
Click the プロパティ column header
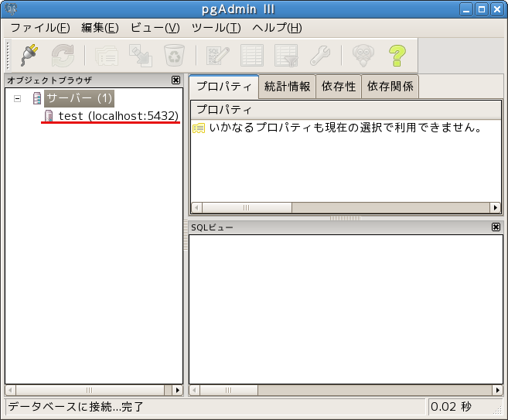pos(346,110)
